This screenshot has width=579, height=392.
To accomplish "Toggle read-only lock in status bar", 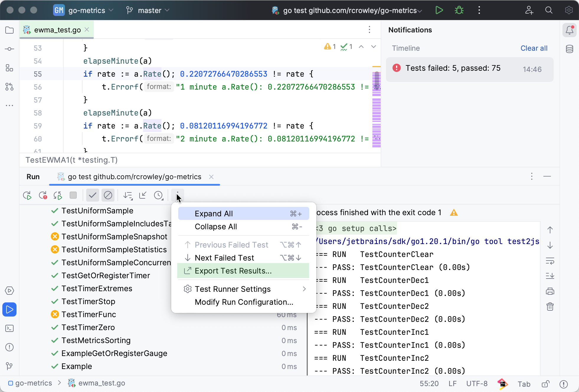I will click(545, 384).
